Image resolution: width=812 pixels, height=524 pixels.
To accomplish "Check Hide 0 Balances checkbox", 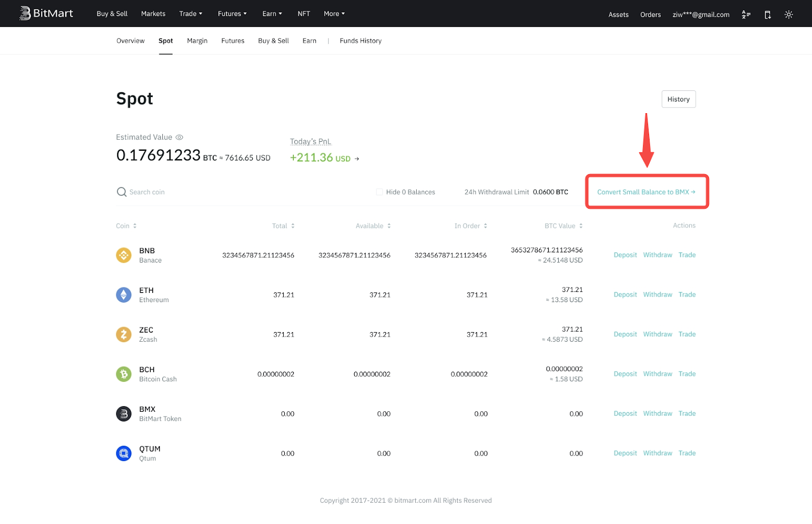I will [379, 192].
